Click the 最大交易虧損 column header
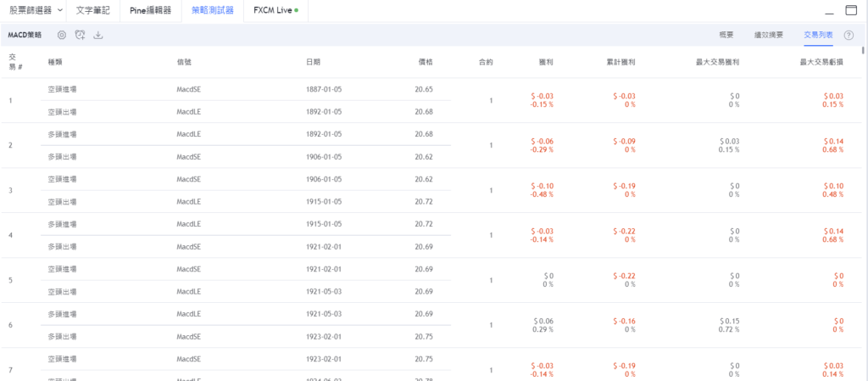Viewport: 868px width, 381px height. click(x=821, y=62)
